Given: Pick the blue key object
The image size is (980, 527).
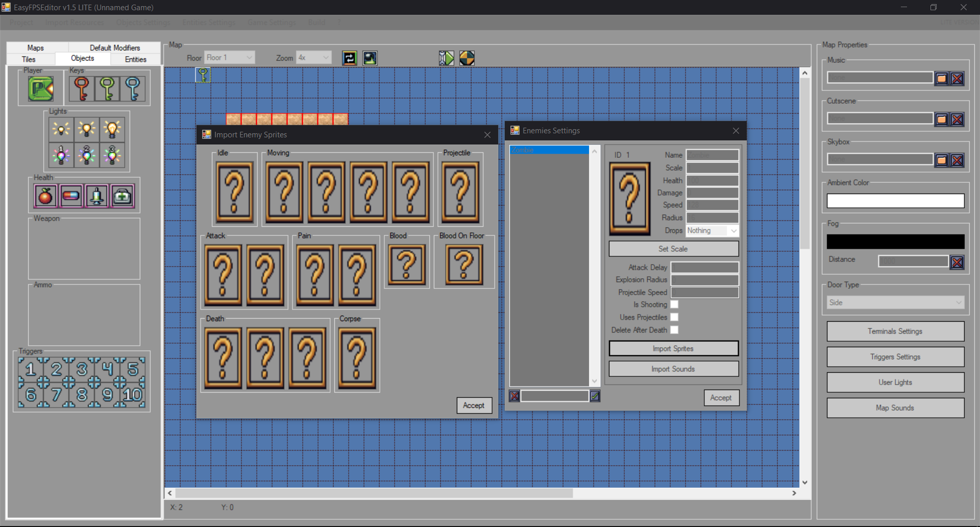Looking at the screenshot, I should coord(133,89).
